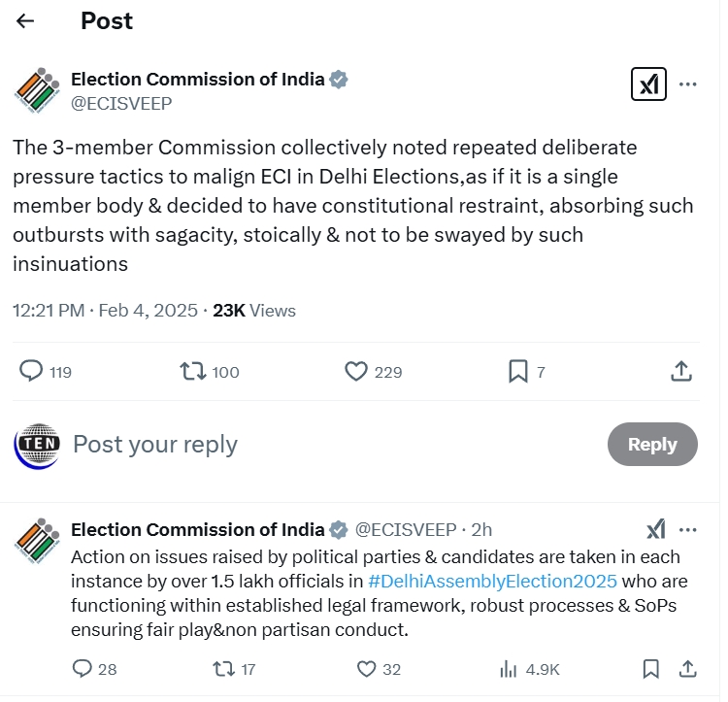
Task: Open Election Commission of India profile name
Action: pyautogui.click(x=198, y=80)
